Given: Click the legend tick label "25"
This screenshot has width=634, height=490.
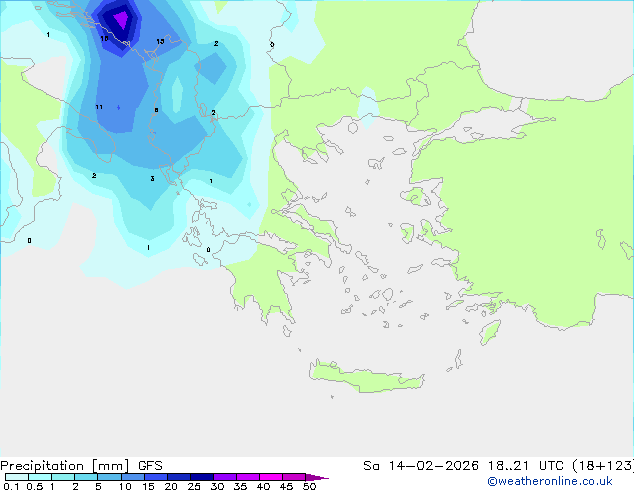Looking at the screenshot, I should (x=194, y=486).
